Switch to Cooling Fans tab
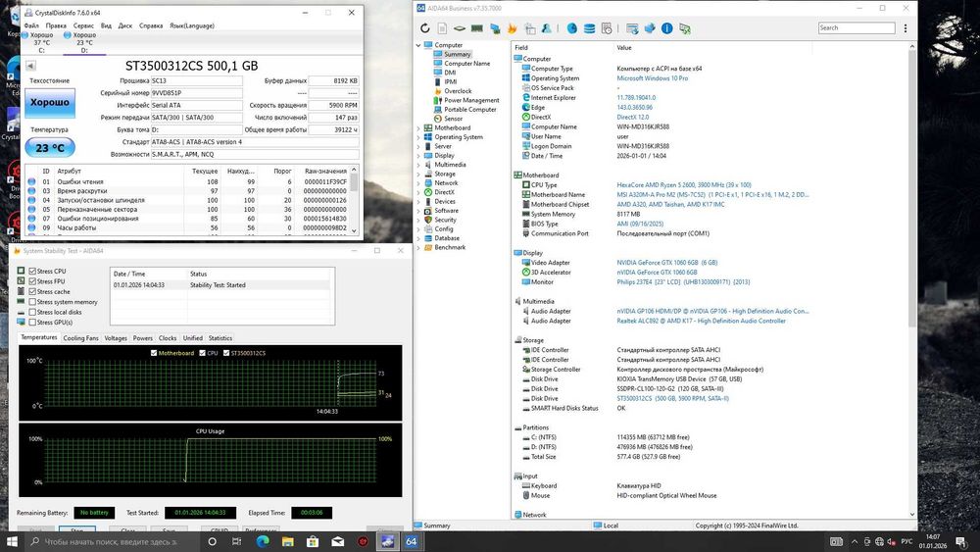This screenshot has width=980, height=552. pos(80,338)
